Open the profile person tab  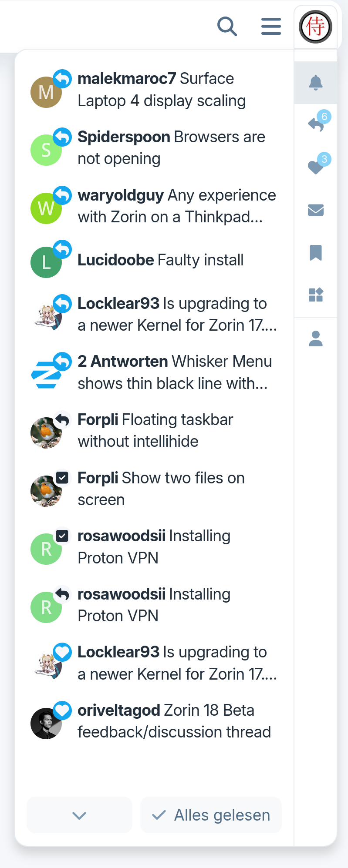pyautogui.click(x=315, y=338)
